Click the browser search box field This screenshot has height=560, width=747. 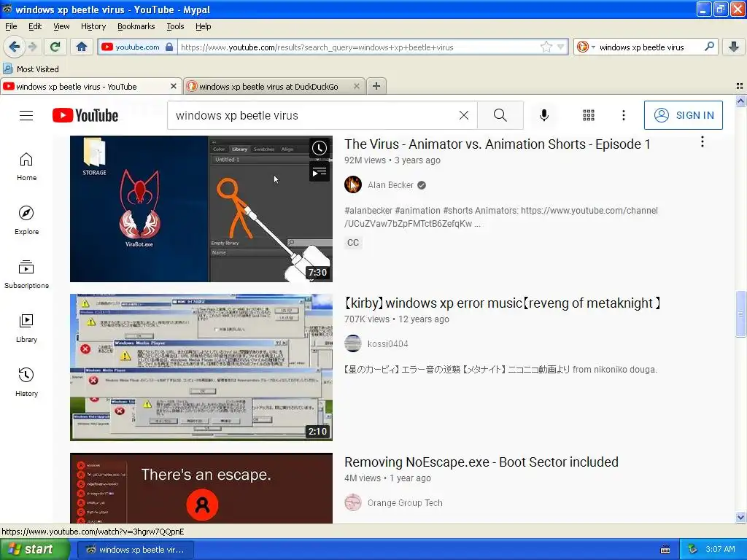coord(648,47)
